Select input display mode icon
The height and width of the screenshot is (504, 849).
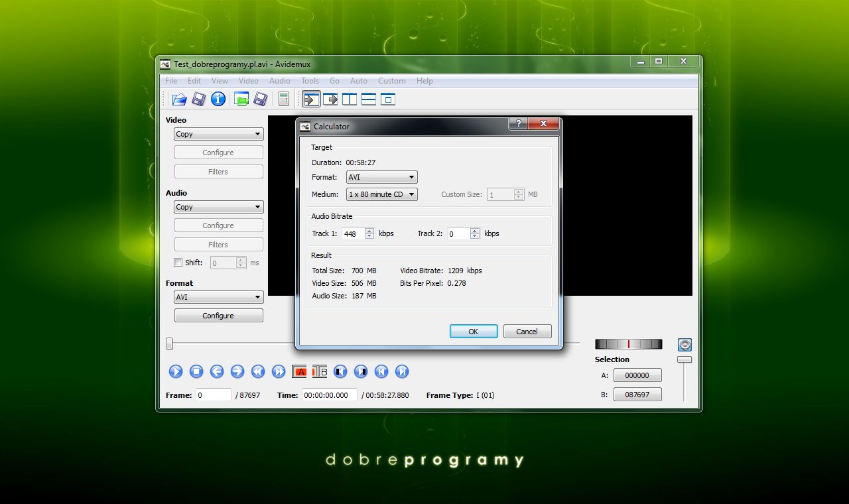(311, 99)
